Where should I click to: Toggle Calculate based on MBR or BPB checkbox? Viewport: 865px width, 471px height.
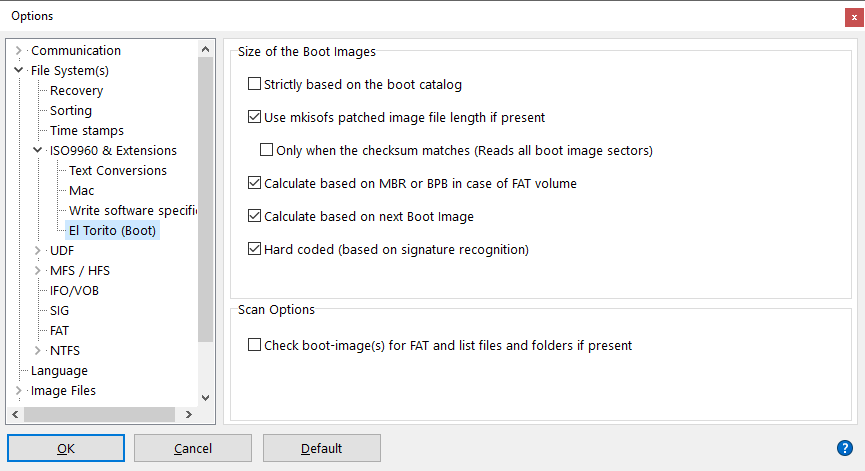(254, 183)
